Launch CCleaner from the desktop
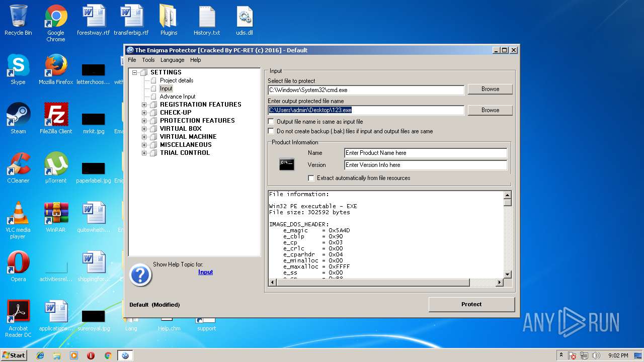This screenshot has width=644, height=362. click(18, 168)
